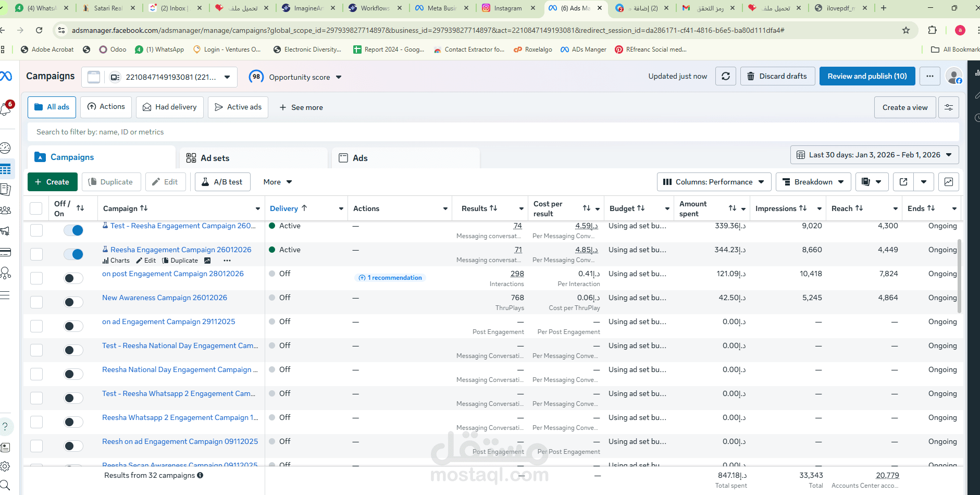Screen dimensions: 980x495
Task: Open the reports icon button
Action: [872, 182]
